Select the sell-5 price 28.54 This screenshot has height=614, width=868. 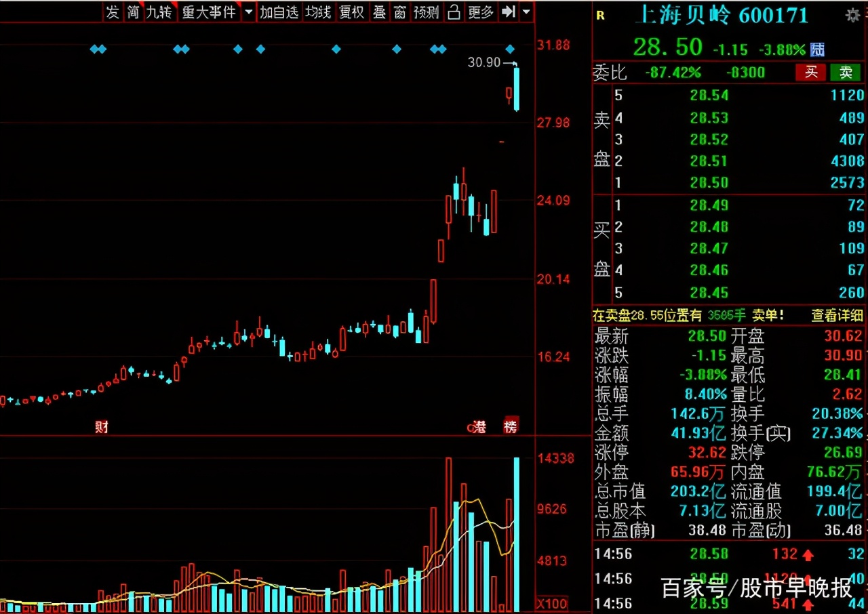tap(709, 96)
